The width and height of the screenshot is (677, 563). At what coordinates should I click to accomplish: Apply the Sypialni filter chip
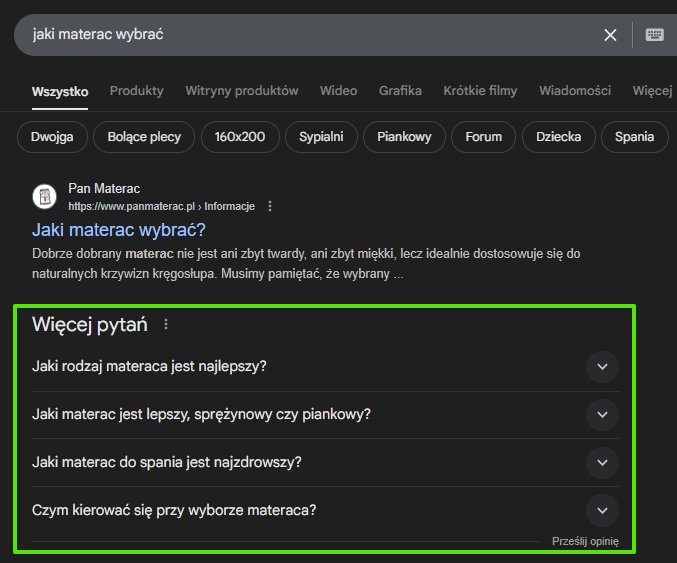321,137
